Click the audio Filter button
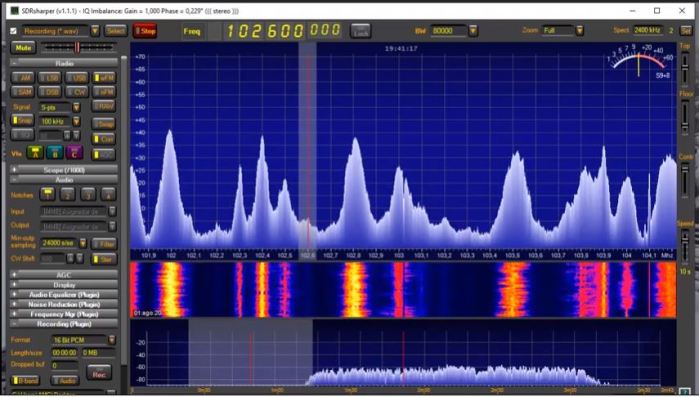This screenshot has width=699, height=397. click(x=104, y=244)
